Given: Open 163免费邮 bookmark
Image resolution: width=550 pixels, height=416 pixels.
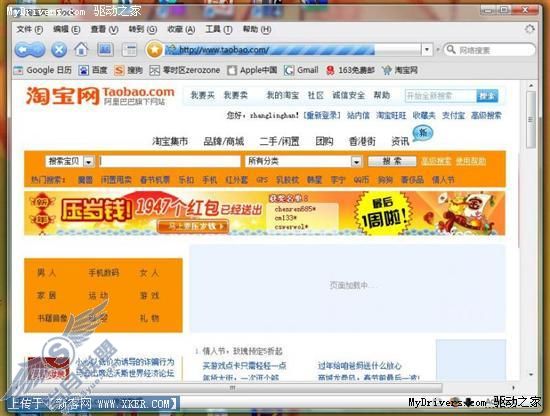Looking at the screenshot, I should [x=350, y=70].
